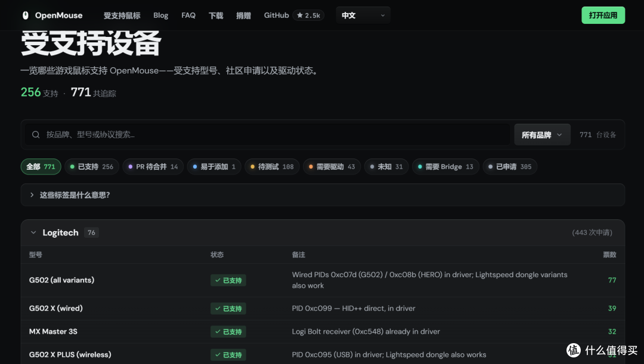Click 已支持 badge for G502 (all variants)
Screen dimensions: 644x364
click(x=228, y=280)
